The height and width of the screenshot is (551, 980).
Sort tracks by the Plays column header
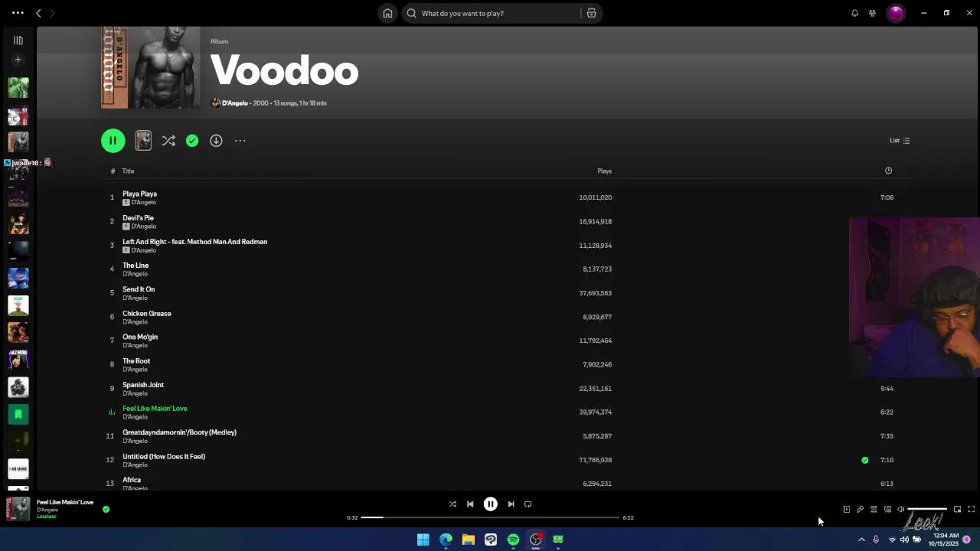click(x=604, y=171)
